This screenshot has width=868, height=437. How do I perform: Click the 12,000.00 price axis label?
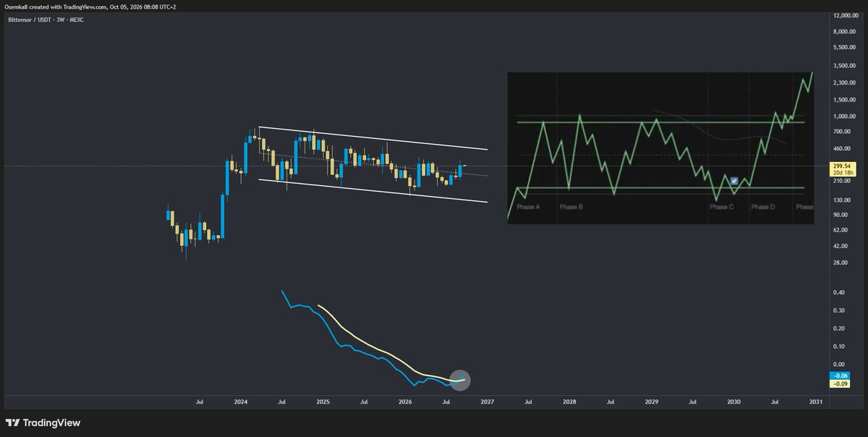[x=847, y=16]
